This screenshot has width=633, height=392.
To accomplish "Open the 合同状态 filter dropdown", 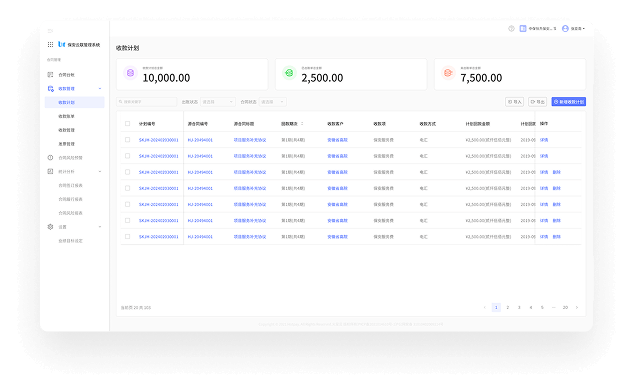I will [x=272, y=102].
